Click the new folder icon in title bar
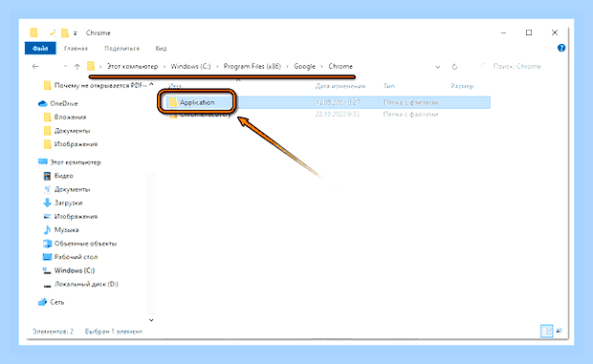 pyautogui.click(x=65, y=33)
